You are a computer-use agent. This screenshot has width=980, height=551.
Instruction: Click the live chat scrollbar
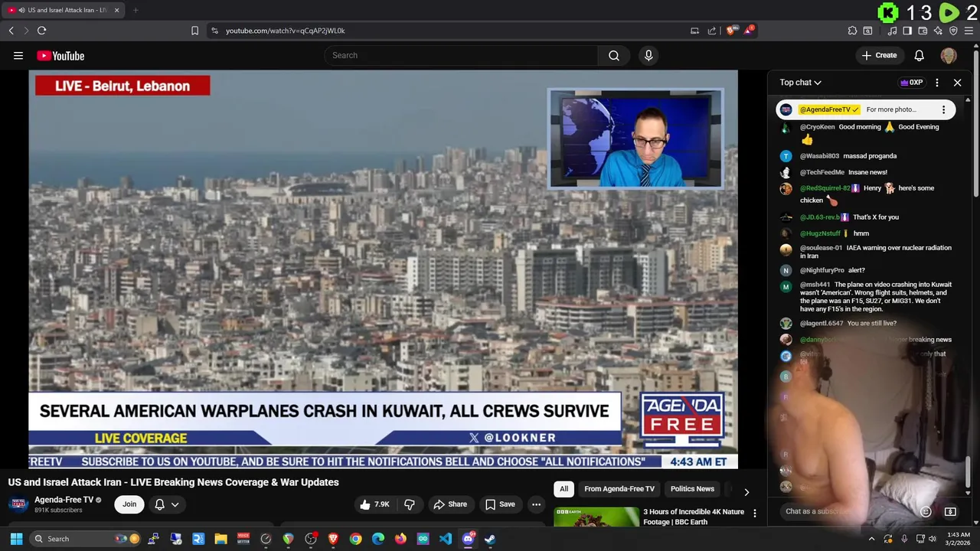968,471
